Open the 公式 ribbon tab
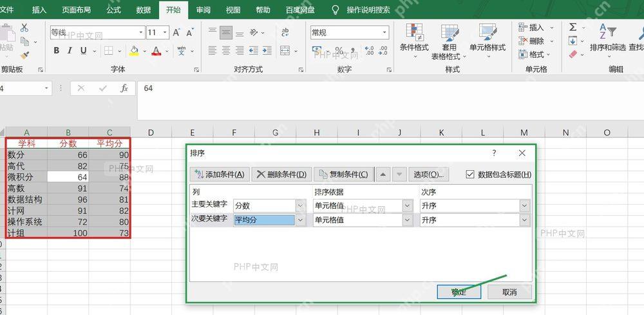644x315 pixels. tap(113, 10)
